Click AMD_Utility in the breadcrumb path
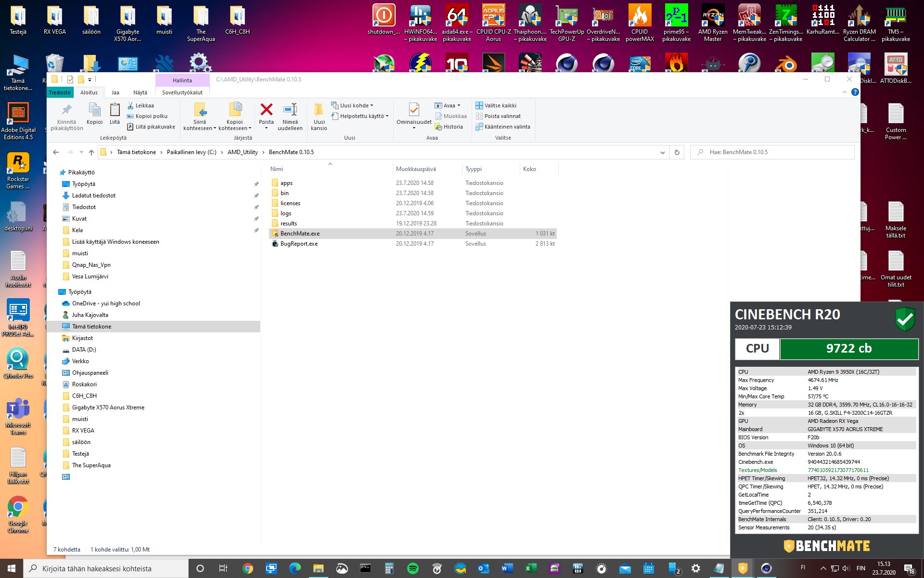Image resolution: width=924 pixels, height=578 pixels. 243,152
